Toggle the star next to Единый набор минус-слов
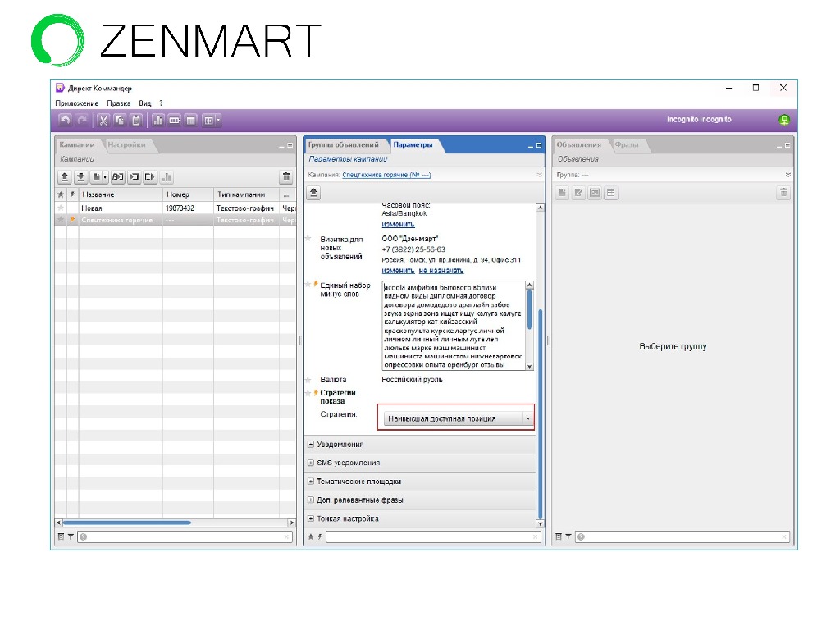Viewport: 840px width, 630px height. (308, 285)
